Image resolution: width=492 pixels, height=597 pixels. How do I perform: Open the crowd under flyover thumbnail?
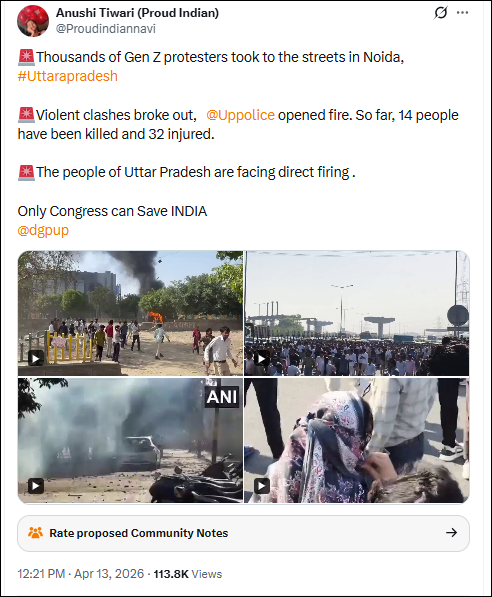pyautogui.click(x=357, y=313)
